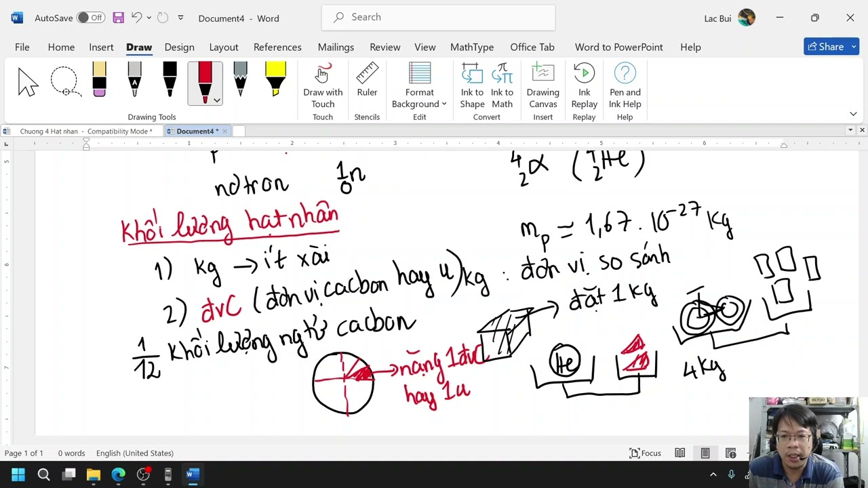This screenshot has width=868, height=488.
Task: Start Ink Replay
Action: coord(584,85)
